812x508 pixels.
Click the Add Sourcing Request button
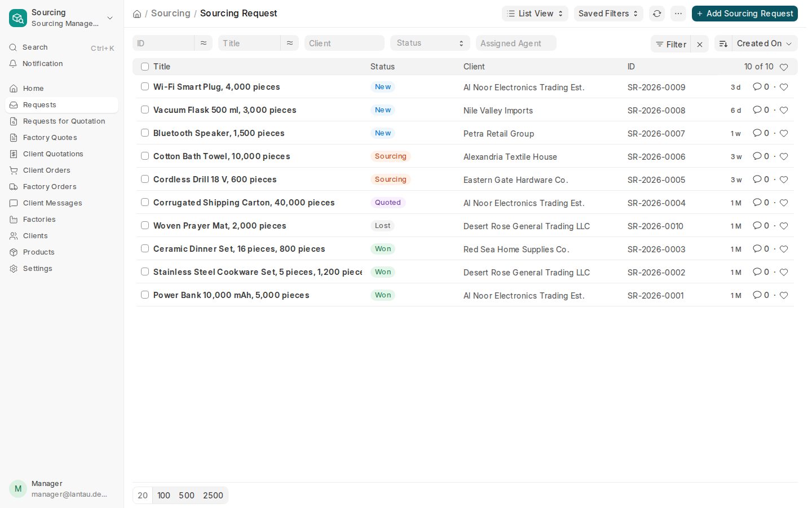coord(744,14)
